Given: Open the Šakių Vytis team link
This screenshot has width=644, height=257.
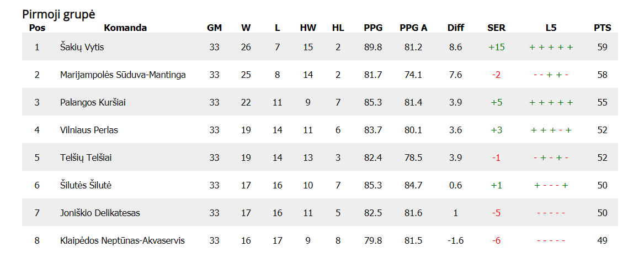Looking at the screenshot, I should [x=82, y=47].
